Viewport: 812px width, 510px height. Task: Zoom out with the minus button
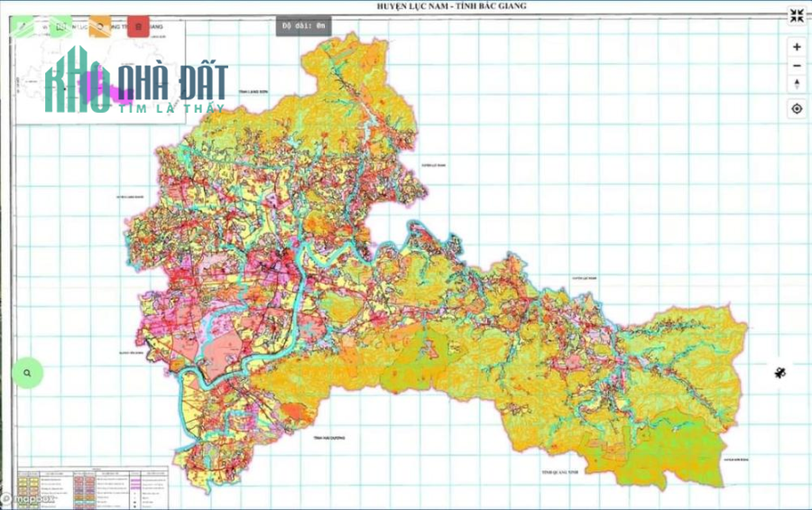[x=797, y=66]
